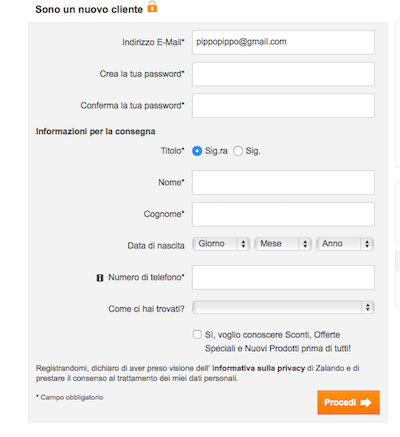
Task: Focus the Numero di telefono field
Action: 283,277
